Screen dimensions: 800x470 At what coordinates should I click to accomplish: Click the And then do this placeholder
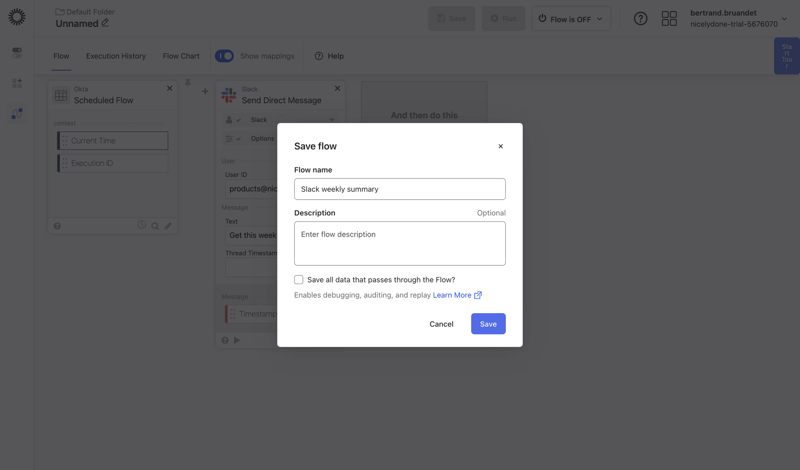(424, 115)
